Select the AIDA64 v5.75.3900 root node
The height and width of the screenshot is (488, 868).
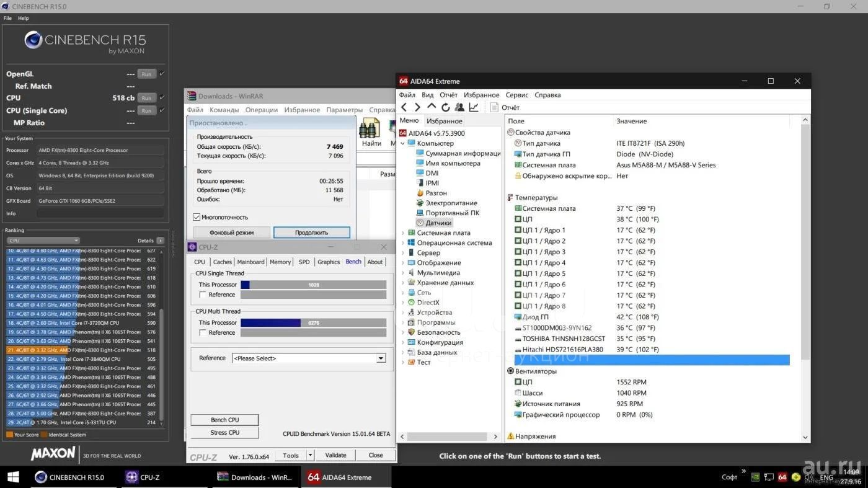pyautogui.click(x=432, y=133)
